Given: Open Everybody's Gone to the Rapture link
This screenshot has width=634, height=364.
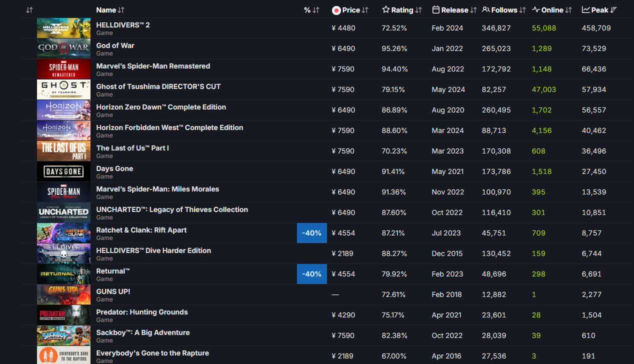Looking at the screenshot, I should pos(152,353).
